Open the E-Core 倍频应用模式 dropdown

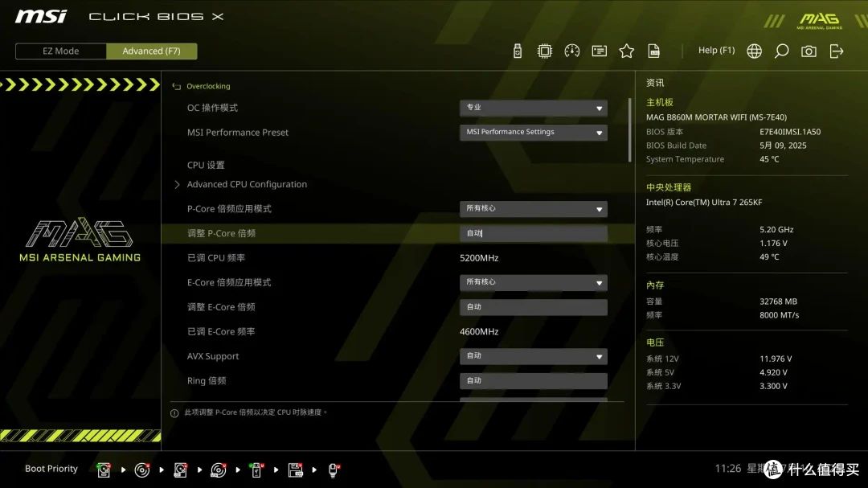click(533, 282)
